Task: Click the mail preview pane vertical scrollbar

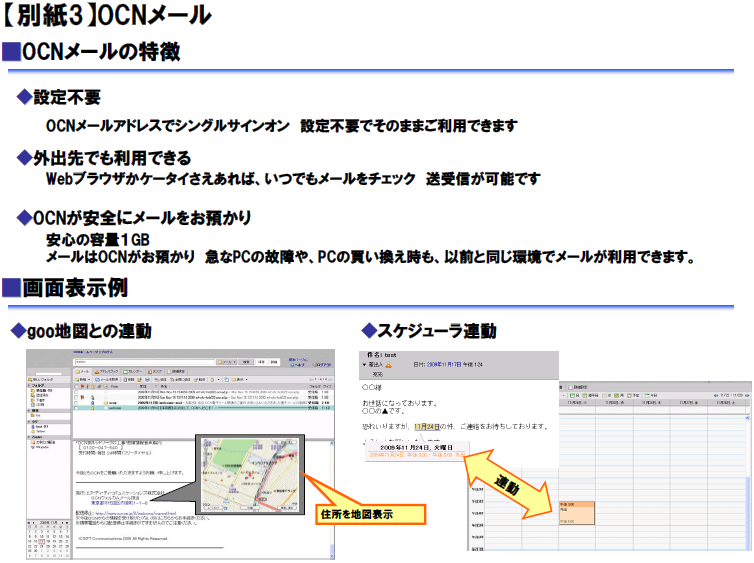Action: coord(333,500)
